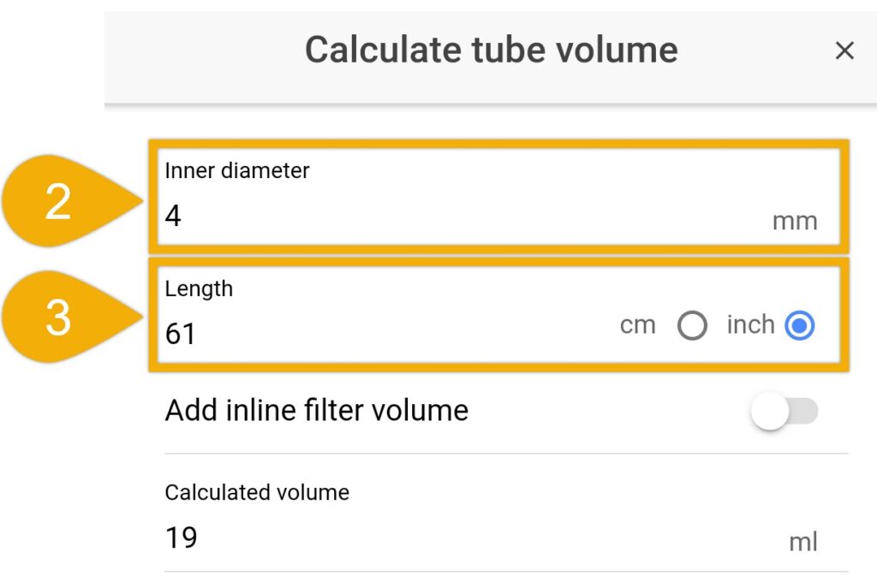Click the Inner diameter value 4
877x588 pixels.
tap(173, 216)
